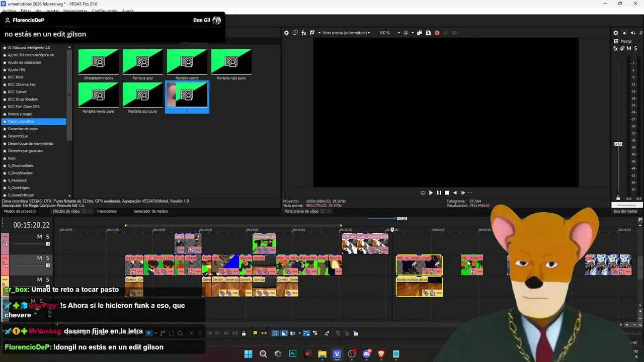This screenshot has width=644, height=362.
Task: Toggle split screen view in preview toolbar
Action: point(312,33)
